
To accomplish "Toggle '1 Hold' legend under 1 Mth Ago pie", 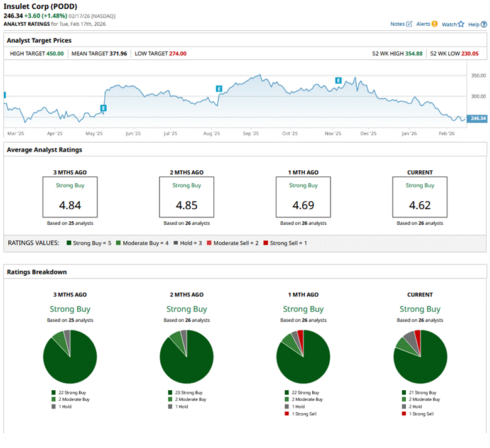I will [286, 407].
